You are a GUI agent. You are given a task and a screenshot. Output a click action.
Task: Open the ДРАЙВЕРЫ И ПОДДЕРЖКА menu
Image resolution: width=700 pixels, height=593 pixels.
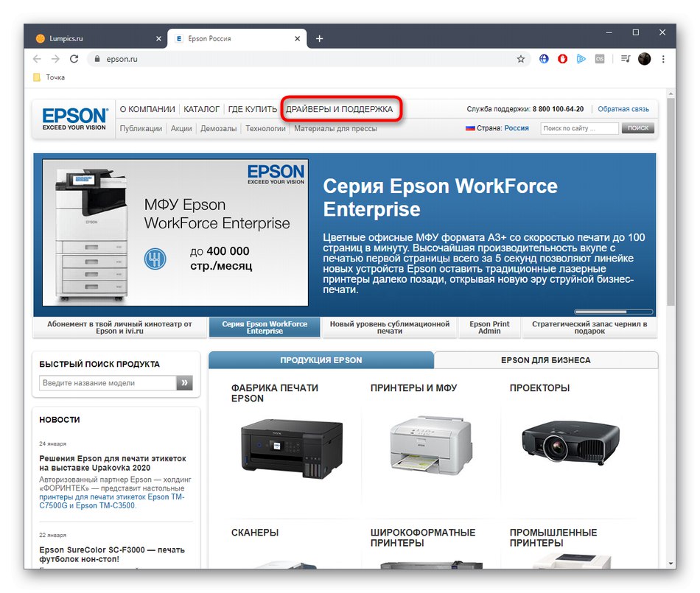(340, 108)
